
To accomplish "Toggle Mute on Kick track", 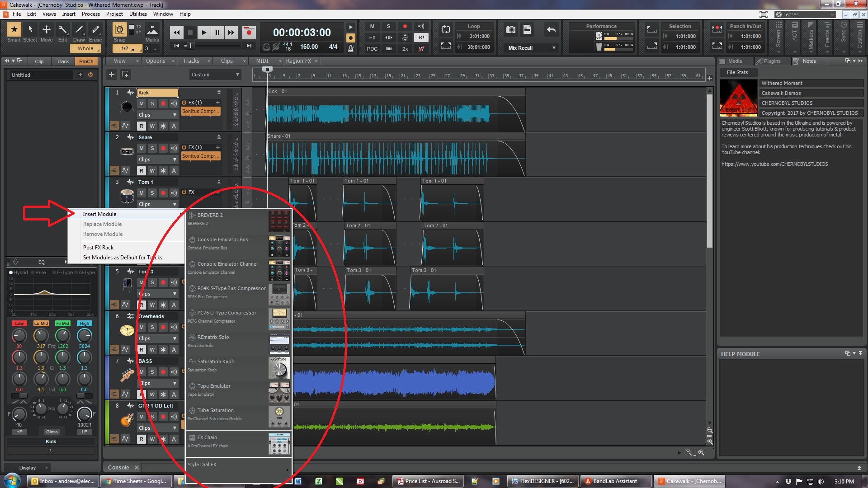I will 142,103.
